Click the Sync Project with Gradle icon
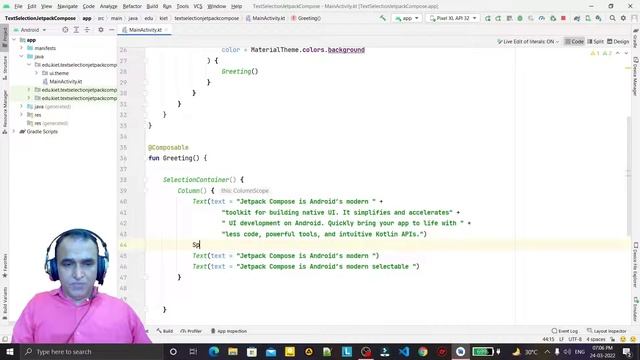This screenshot has width=640, height=360. pos(577,18)
